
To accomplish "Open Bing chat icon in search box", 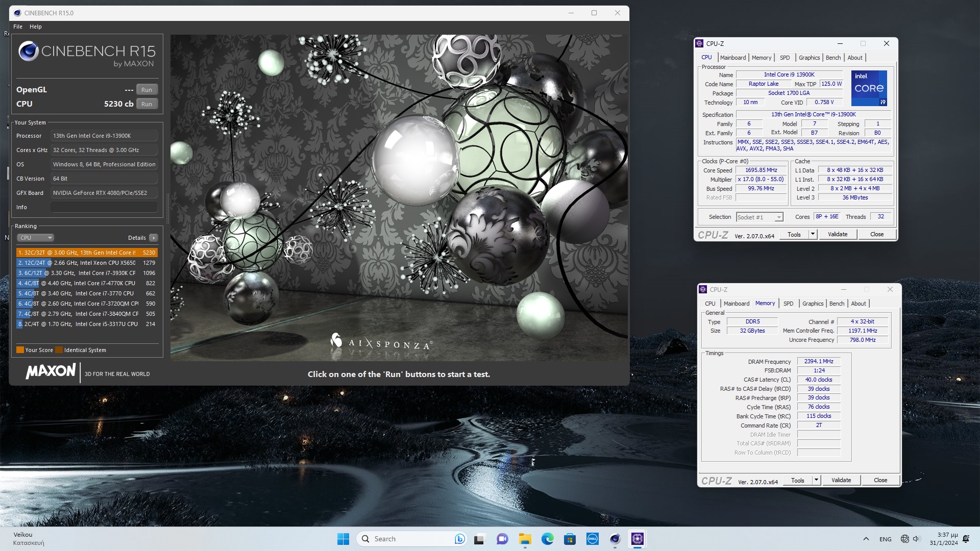I will (459, 539).
